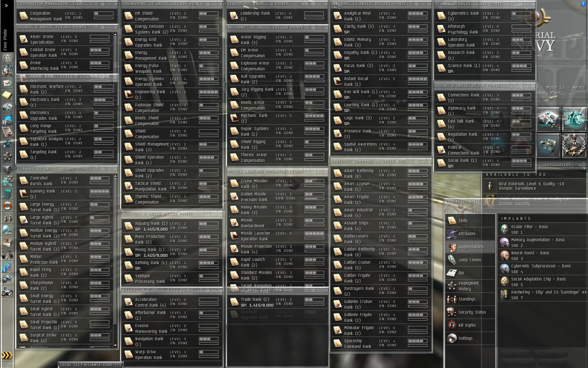The image size is (588, 368).
Task: Click the military officer station service icon
Action: [x=575, y=145]
